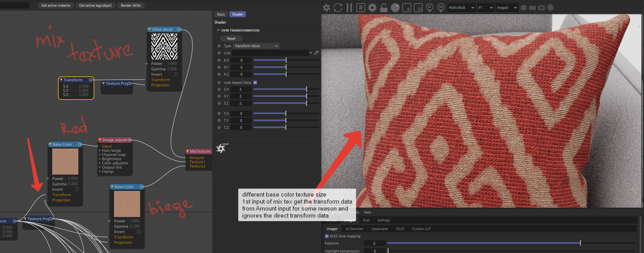Click the Exposure slider track
Screen dimensions: 644x253
511,243
